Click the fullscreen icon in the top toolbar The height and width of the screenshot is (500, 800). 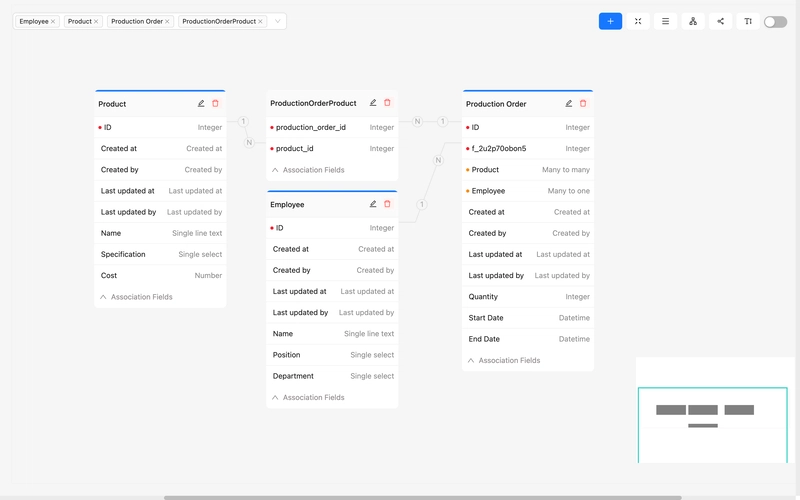pos(638,21)
